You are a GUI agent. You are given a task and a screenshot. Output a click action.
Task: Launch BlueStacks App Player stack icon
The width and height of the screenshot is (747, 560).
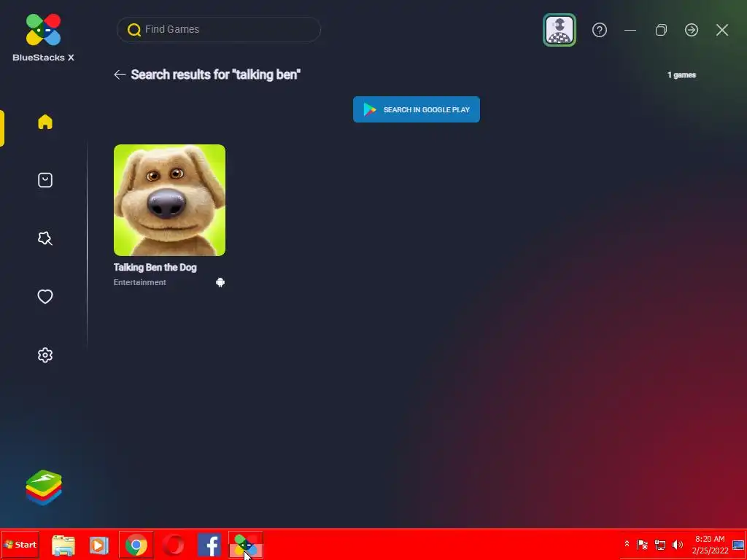[x=44, y=488]
